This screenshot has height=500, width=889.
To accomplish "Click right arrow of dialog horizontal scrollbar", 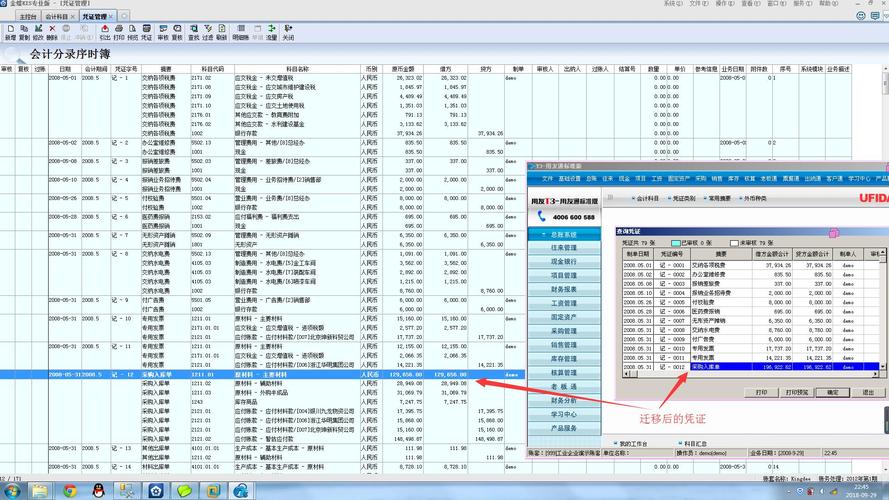I will [x=875, y=374].
